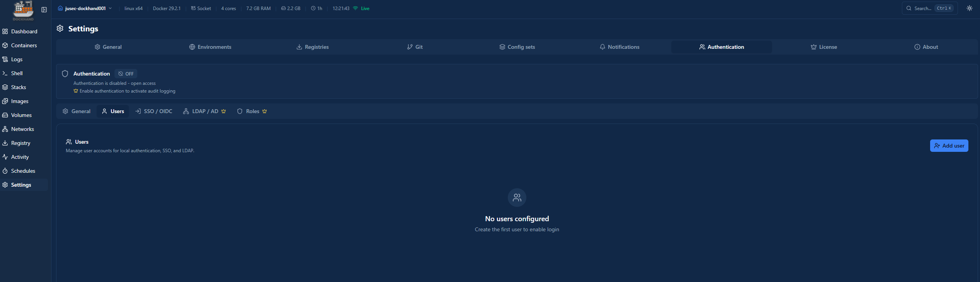Click the Authentication OFF status badge
980x282 pixels.
pyautogui.click(x=126, y=74)
